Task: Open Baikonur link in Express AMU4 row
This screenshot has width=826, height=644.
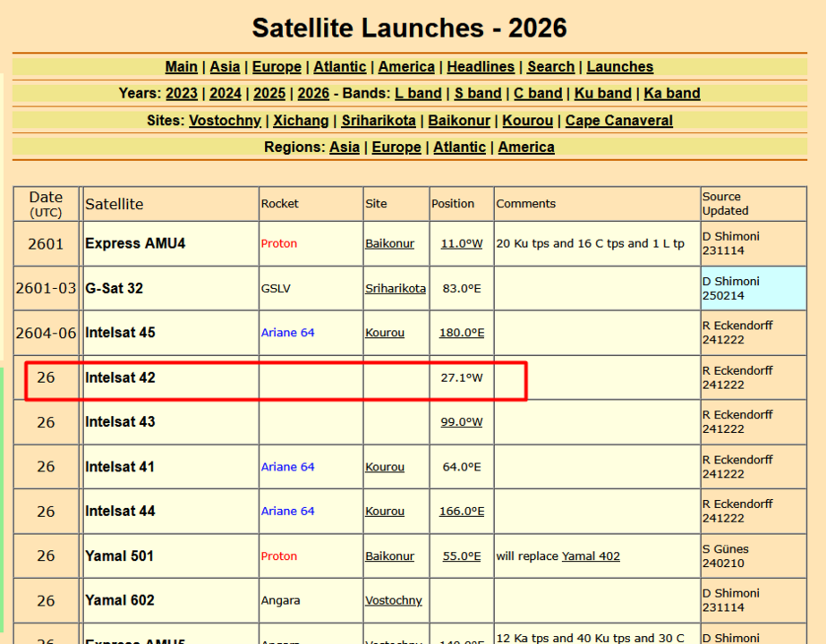Action: pos(390,244)
